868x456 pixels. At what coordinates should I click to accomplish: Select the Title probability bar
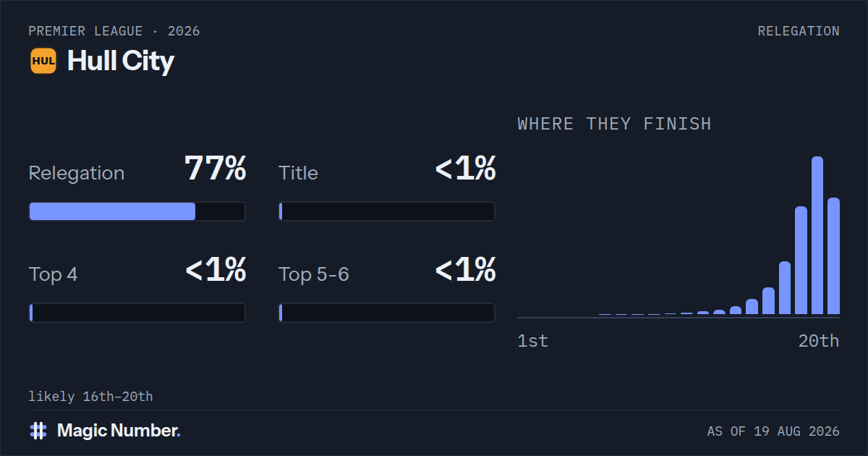(x=387, y=211)
